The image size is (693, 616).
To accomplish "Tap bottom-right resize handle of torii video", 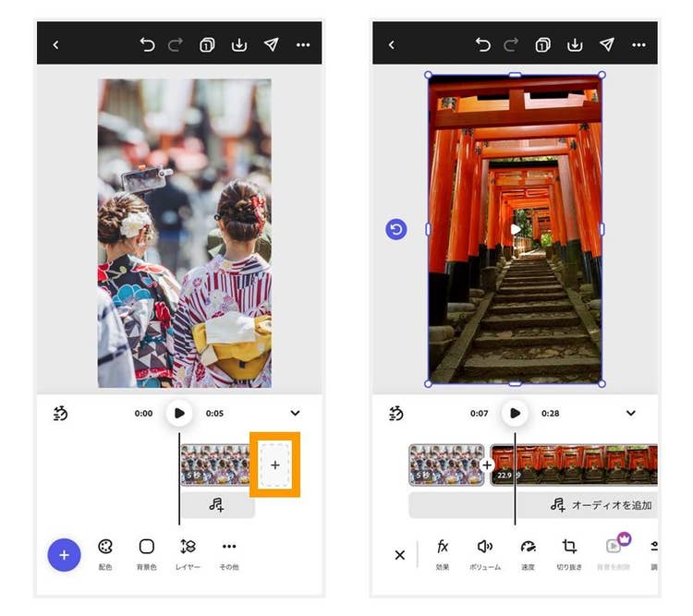I will [602, 384].
